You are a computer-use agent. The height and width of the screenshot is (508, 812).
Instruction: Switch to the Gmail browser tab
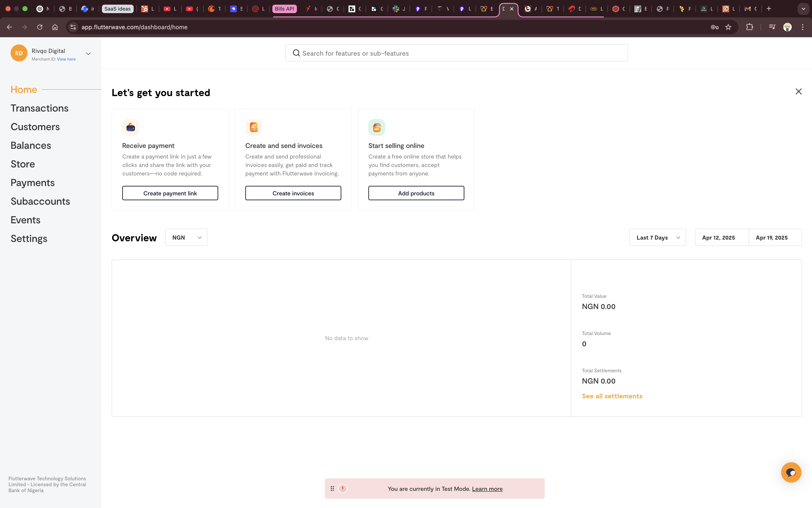tap(751, 9)
